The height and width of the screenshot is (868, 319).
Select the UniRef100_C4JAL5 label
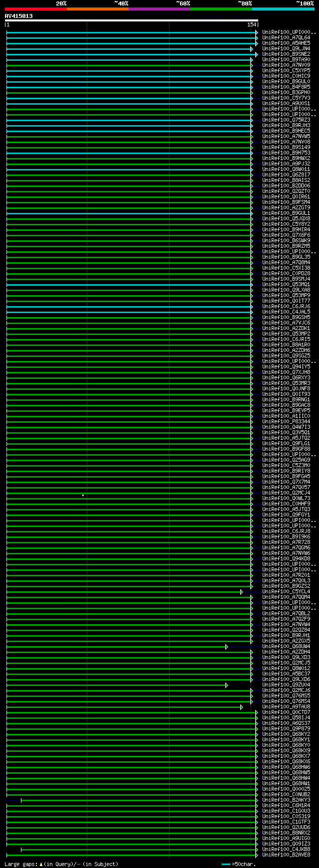(x=286, y=312)
